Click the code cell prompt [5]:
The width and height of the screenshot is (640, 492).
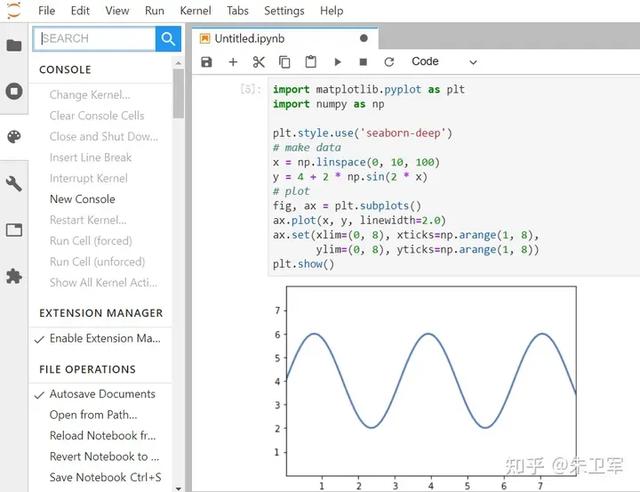point(250,89)
